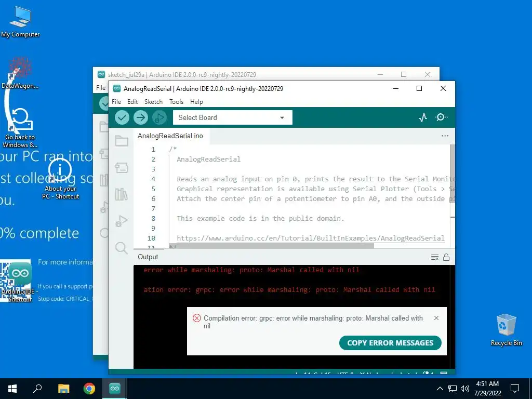Open the taskbar clock and date
The width and height of the screenshot is (532, 399).
487,389
